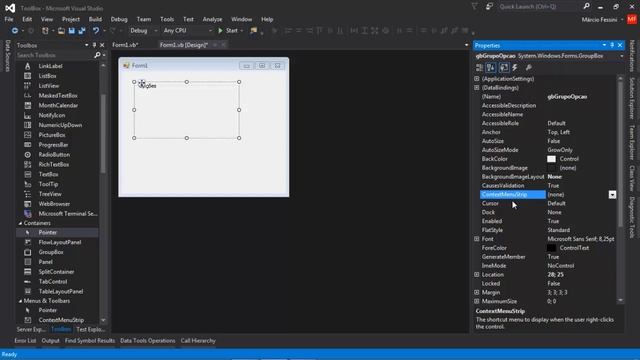Select the ToolTip control in Toolbox
The image size is (640, 360).
tap(48, 184)
